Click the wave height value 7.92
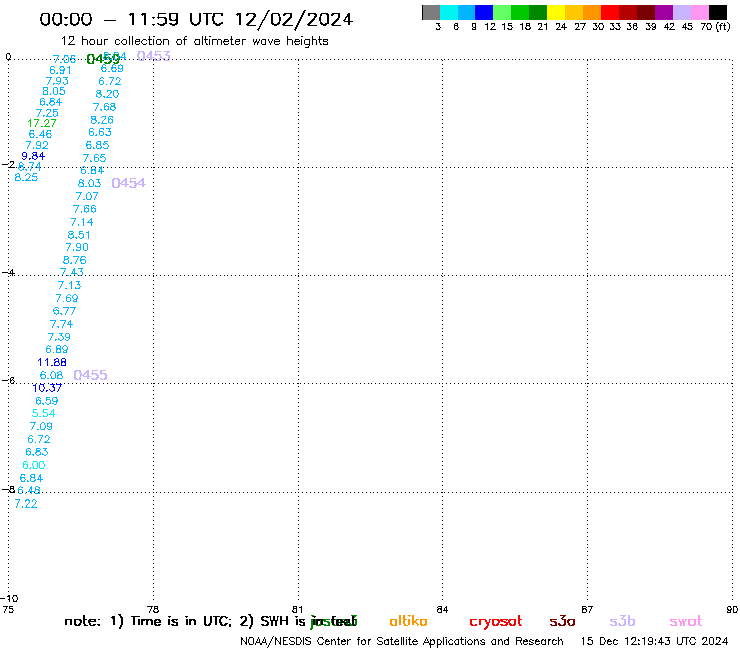This screenshot has width=740, height=650. (x=37, y=145)
